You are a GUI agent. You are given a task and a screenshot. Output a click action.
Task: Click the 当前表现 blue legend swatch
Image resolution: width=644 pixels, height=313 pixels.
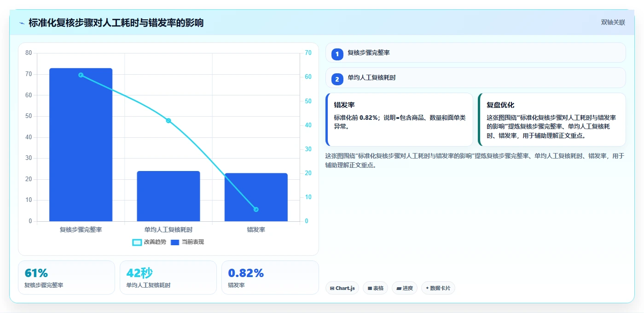click(x=175, y=242)
